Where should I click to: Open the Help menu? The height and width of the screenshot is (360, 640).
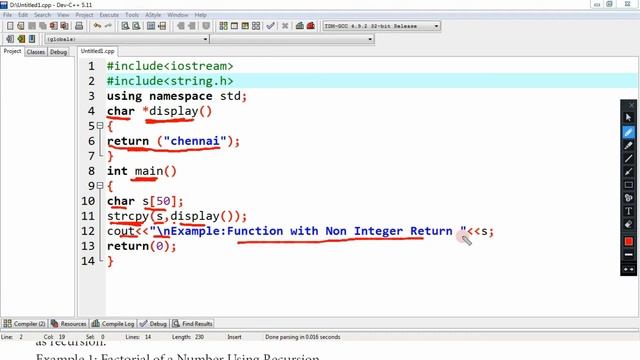200,15
